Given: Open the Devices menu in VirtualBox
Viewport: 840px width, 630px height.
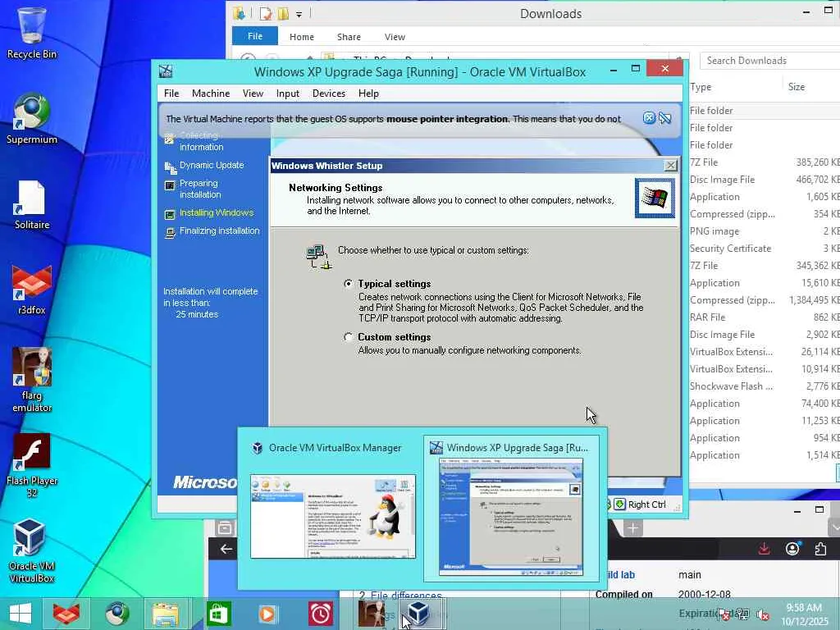Looking at the screenshot, I should pos(328,94).
